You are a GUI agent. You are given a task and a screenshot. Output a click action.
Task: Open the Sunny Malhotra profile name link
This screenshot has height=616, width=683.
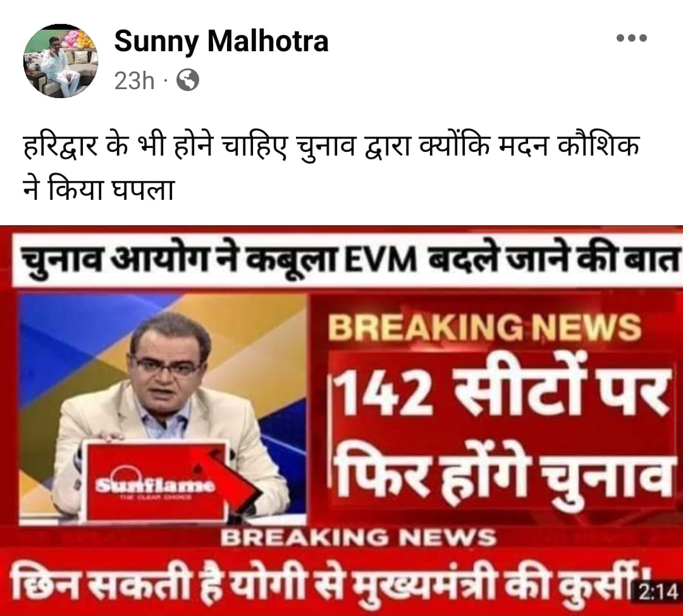(x=221, y=41)
